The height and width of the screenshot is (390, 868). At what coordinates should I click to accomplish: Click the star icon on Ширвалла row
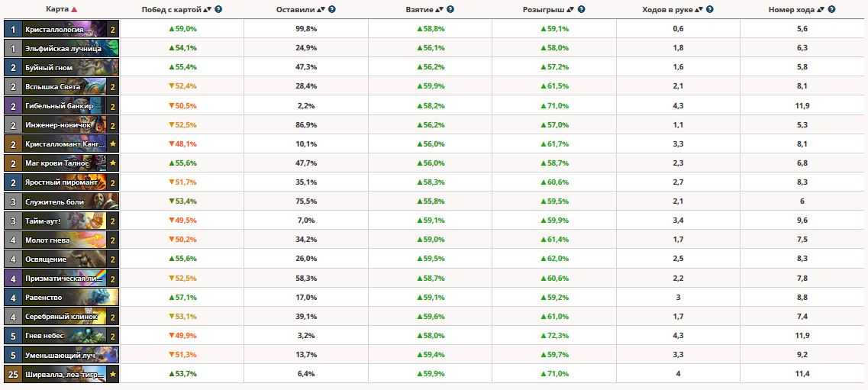click(113, 374)
